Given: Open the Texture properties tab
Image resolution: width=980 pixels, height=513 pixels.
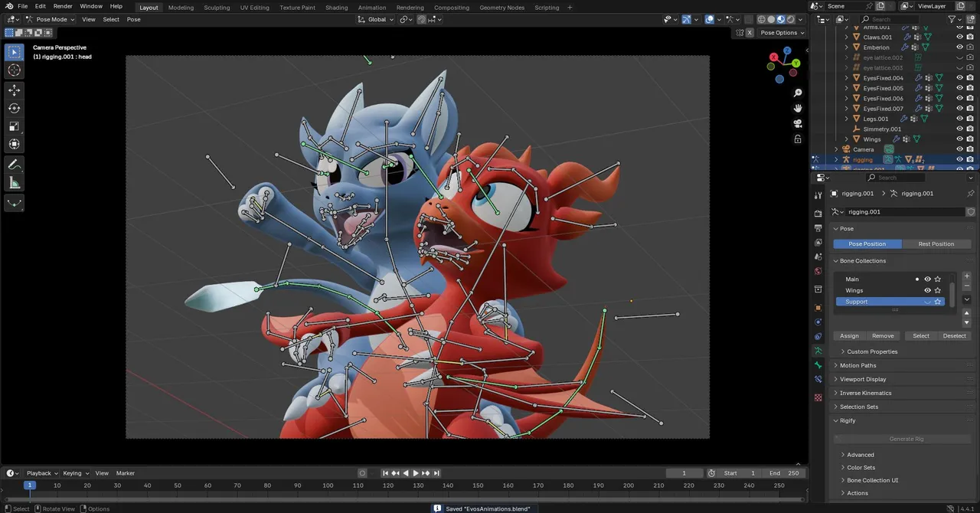Looking at the screenshot, I should point(818,397).
